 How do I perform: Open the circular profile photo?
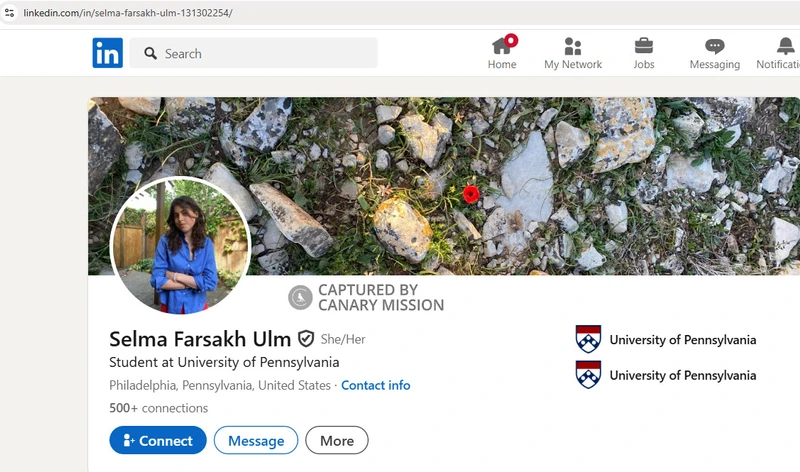[180, 246]
